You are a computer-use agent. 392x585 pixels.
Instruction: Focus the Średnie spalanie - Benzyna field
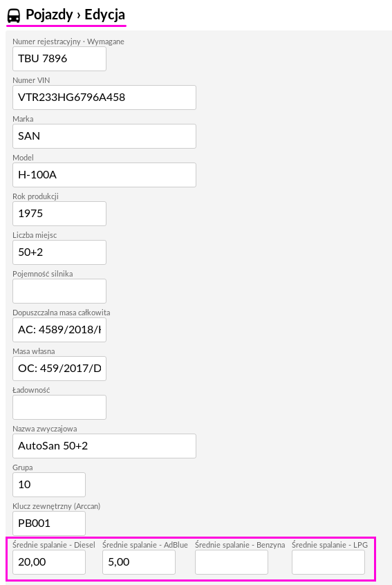[x=231, y=562]
